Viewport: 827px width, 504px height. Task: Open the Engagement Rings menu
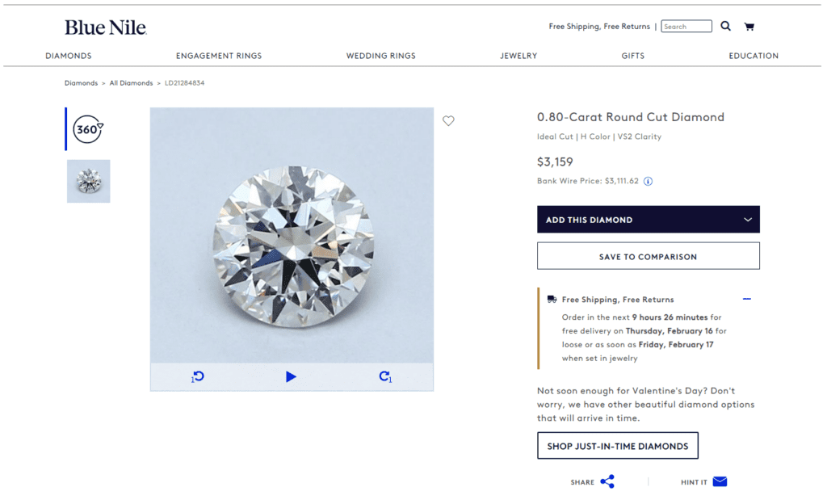point(219,56)
